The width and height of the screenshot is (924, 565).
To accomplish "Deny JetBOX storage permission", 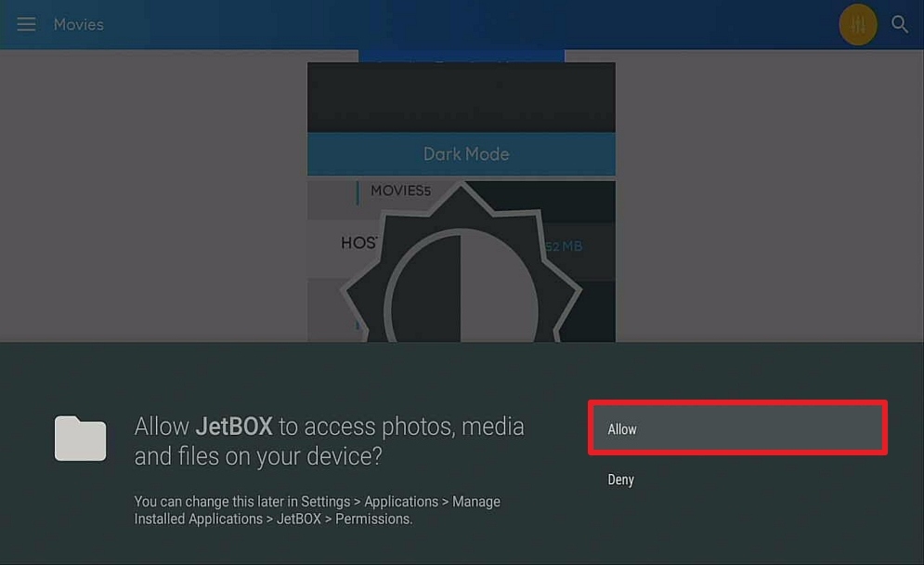I will [620, 480].
